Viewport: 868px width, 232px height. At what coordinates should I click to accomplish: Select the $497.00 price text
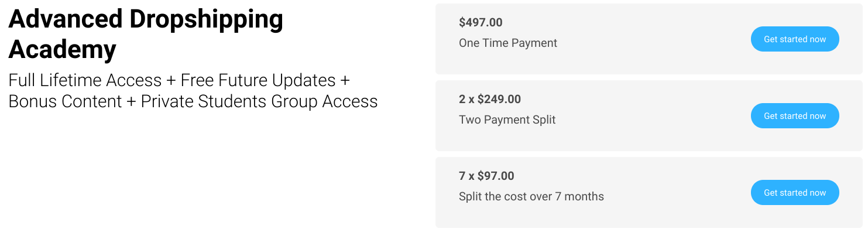pyautogui.click(x=481, y=23)
